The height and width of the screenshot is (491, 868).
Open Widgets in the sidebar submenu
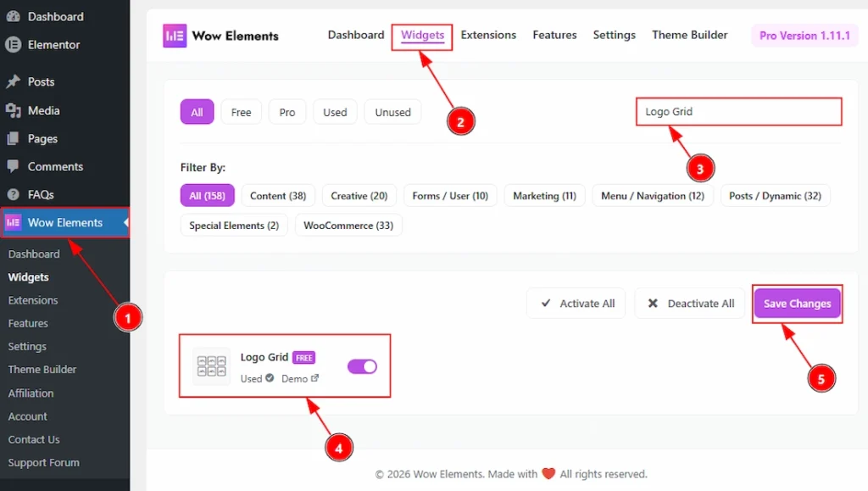point(28,277)
